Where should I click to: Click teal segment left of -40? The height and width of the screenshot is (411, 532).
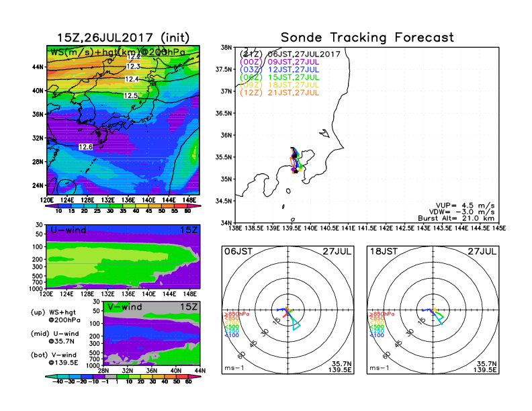[51, 377]
